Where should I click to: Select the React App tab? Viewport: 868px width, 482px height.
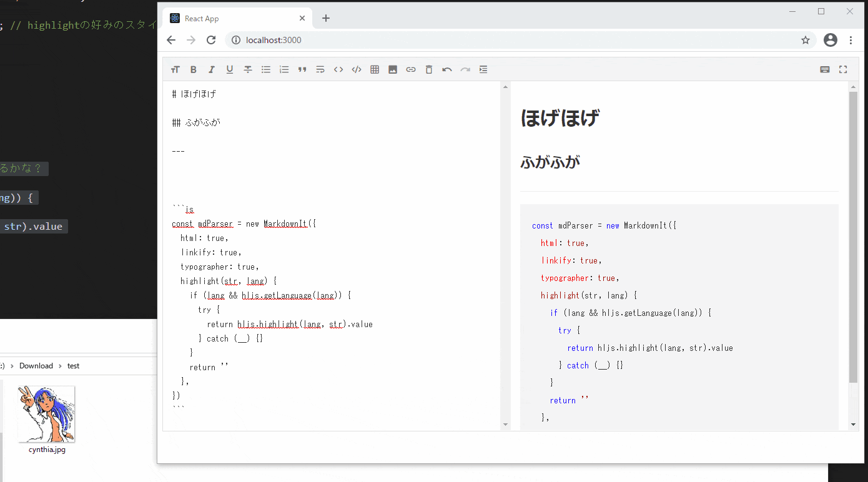[237, 18]
